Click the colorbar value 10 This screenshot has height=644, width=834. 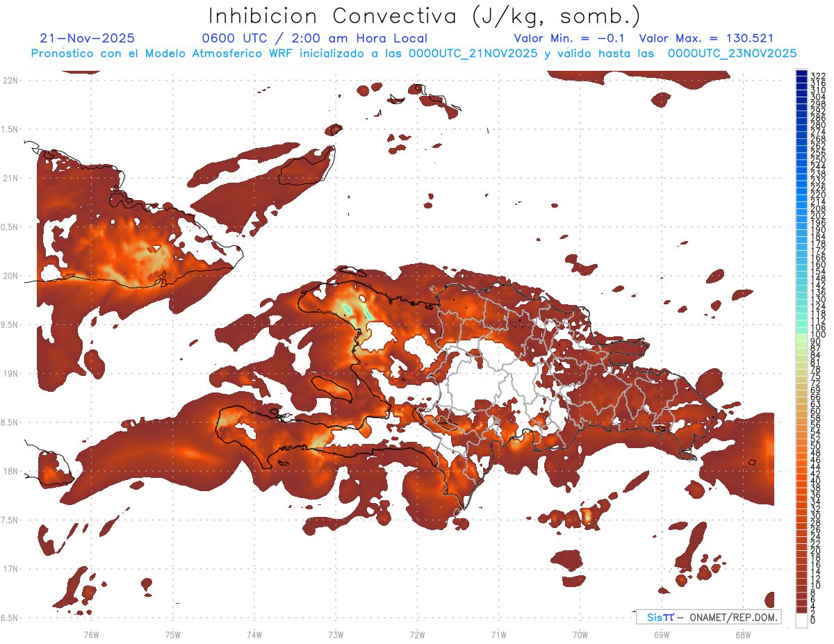point(816,586)
